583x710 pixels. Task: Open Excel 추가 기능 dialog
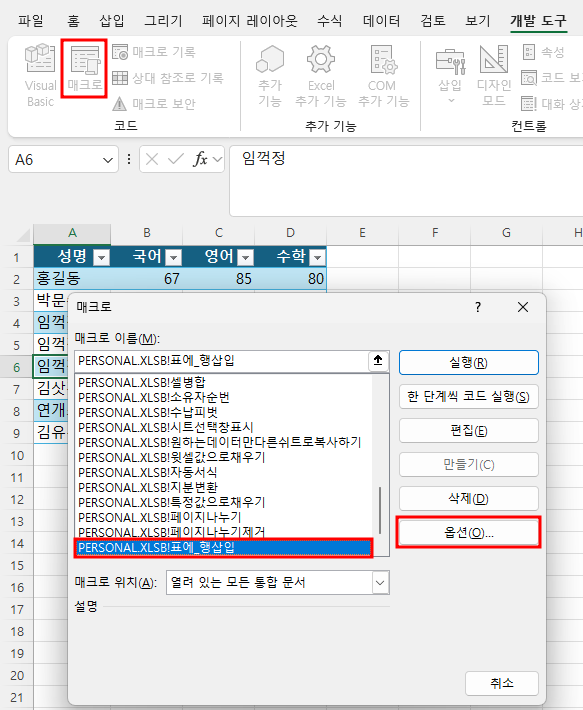point(321,76)
